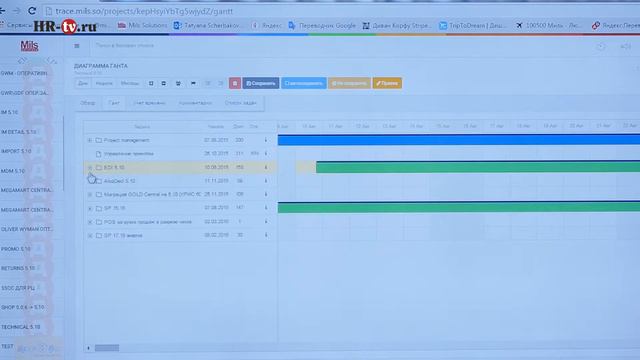640x360 pixels.
Task: Click the dark blue Сохранить button
Action: (x=261, y=83)
